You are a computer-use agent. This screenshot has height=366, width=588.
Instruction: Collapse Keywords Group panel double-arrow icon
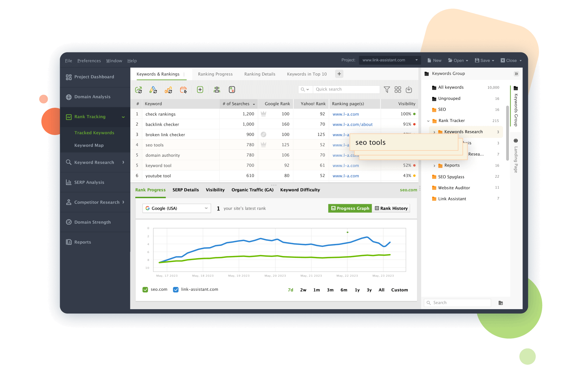point(516,74)
